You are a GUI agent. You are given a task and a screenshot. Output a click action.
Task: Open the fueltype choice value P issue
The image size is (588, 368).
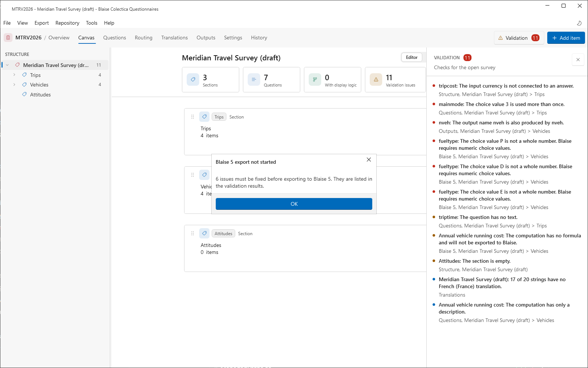point(507,149)
